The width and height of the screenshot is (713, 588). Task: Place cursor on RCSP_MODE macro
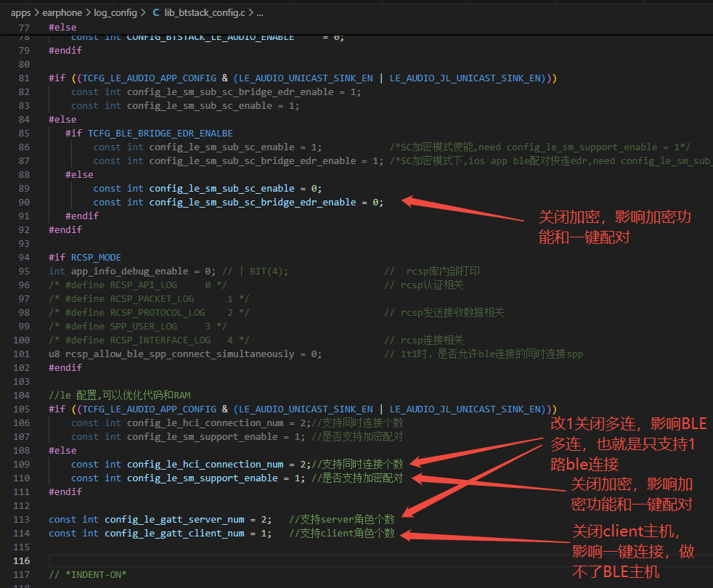click(x=96, y=258)
